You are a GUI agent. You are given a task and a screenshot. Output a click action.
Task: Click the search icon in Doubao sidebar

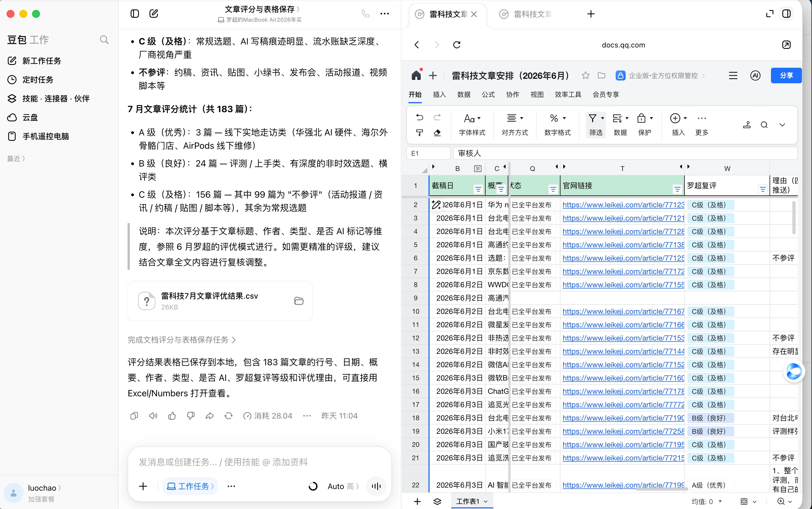click(104, 40)
